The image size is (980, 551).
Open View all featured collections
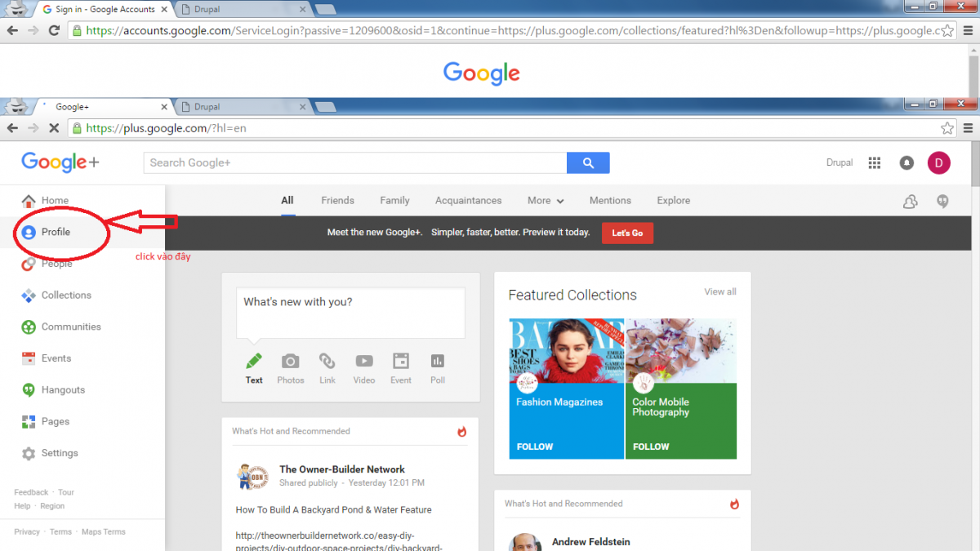point(719,291)
